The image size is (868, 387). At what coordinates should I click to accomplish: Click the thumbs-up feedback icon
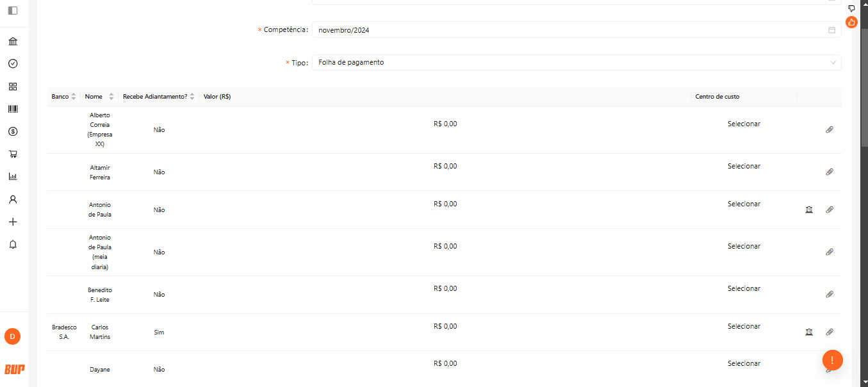851,22
